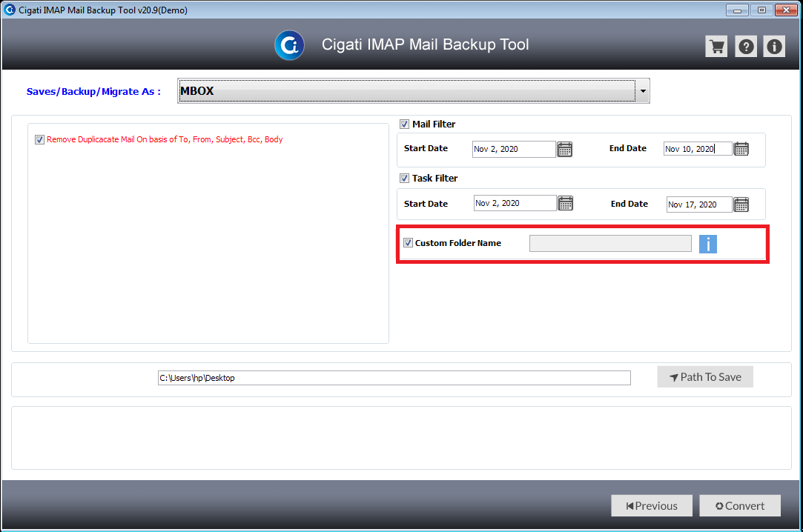Open the shopping cart purchase icon

point(716,47)
